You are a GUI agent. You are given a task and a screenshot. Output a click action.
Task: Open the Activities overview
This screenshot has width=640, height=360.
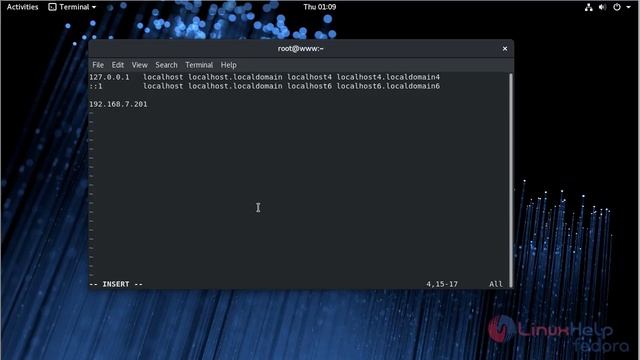tap(22, 7)
